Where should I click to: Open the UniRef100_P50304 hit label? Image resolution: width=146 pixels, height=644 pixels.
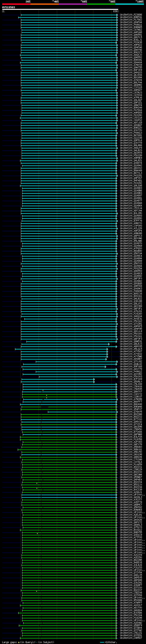click(x=131, y=615)
